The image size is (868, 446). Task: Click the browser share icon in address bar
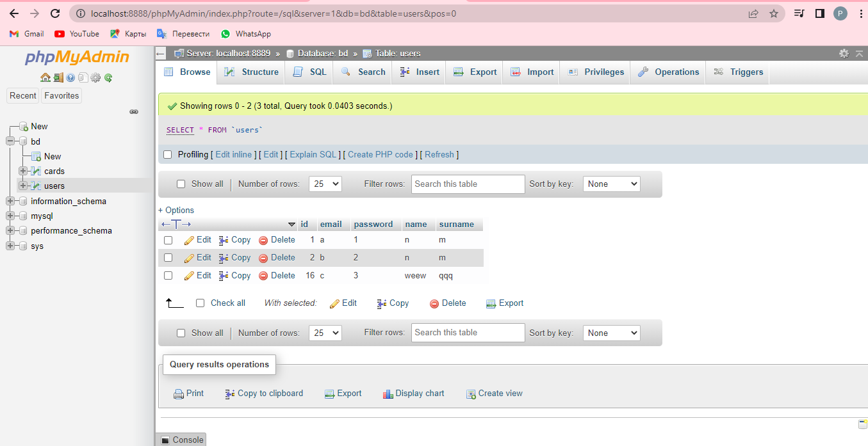tap(753, 13)
